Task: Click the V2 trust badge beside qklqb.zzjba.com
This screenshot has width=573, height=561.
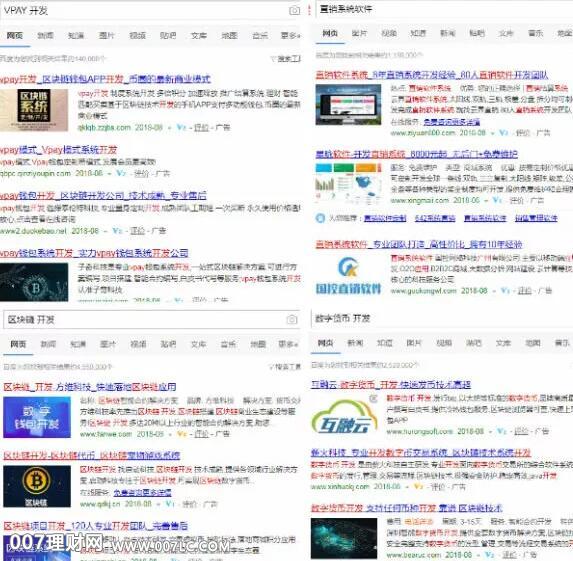Action: [x=181, y=128]
